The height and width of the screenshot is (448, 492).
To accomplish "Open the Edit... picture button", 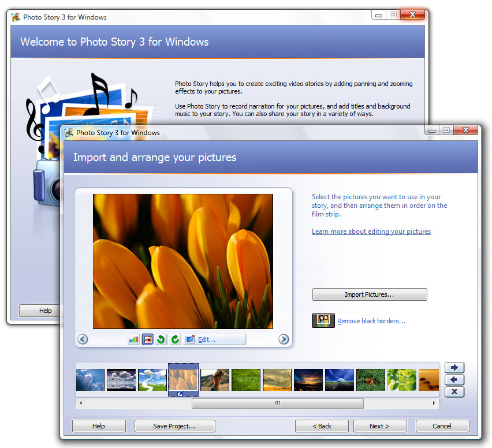I will [x=214, y=339].
